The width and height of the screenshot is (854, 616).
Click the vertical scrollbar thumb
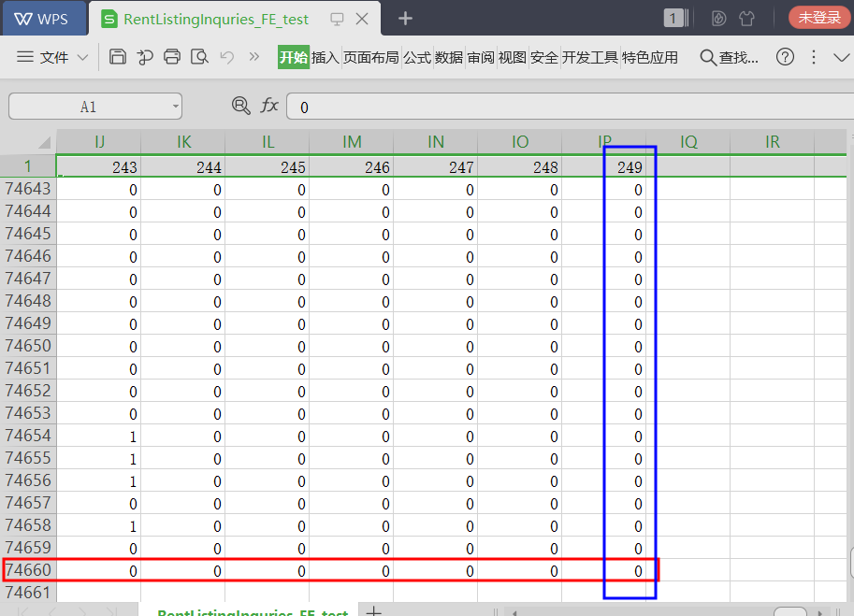852,563
